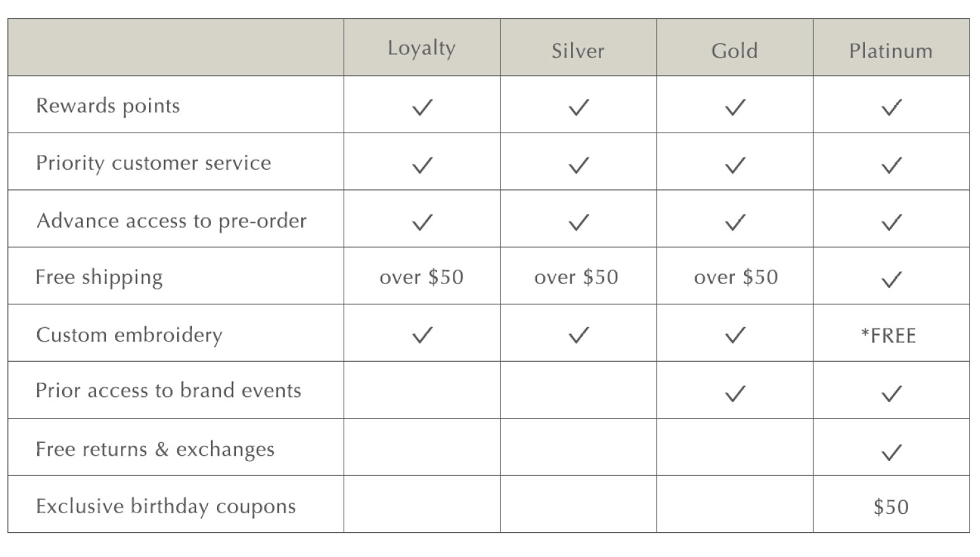Click the Loyalty column header
Viewport: 980px width, 557px height.
click(x=421, y=48)
